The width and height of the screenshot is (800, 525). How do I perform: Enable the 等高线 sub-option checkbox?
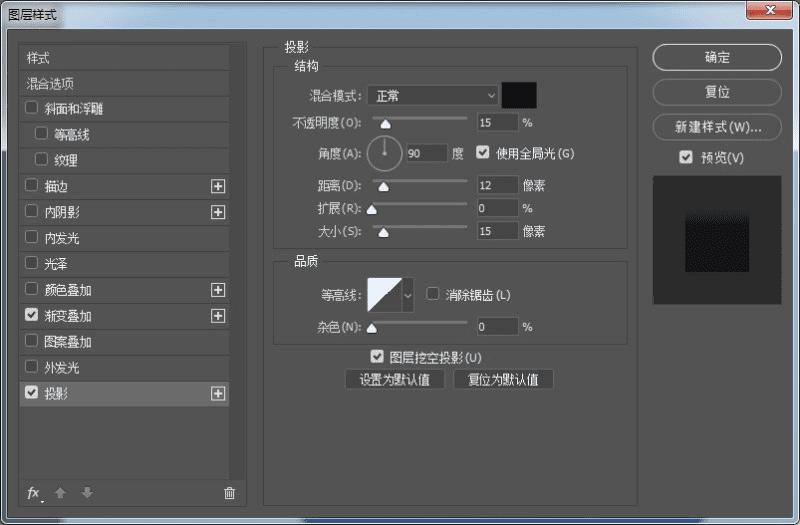point(41,133)
